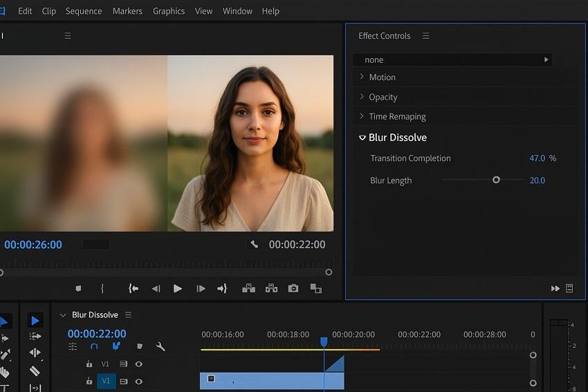Click the double-arrow icon in Effect Controls
Viewport: 588px width, 392px height.
555,288
